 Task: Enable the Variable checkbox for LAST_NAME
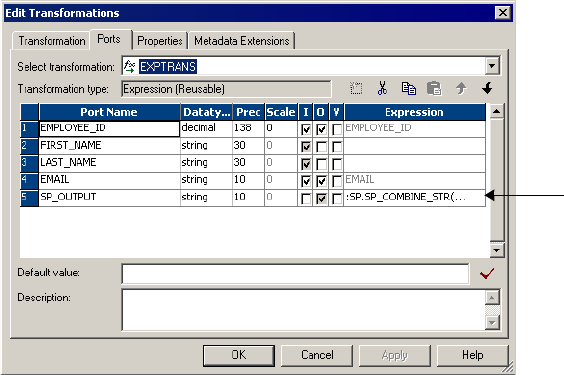[337, 164]
